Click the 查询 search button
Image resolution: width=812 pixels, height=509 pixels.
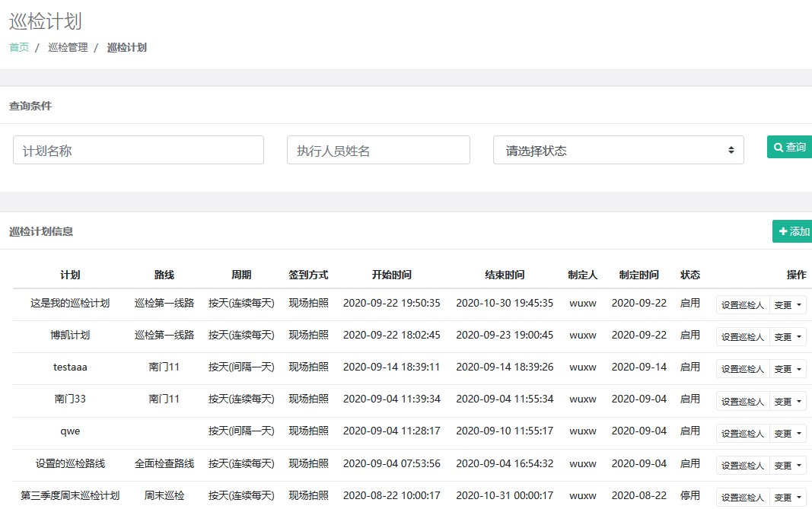click(789, 148)
